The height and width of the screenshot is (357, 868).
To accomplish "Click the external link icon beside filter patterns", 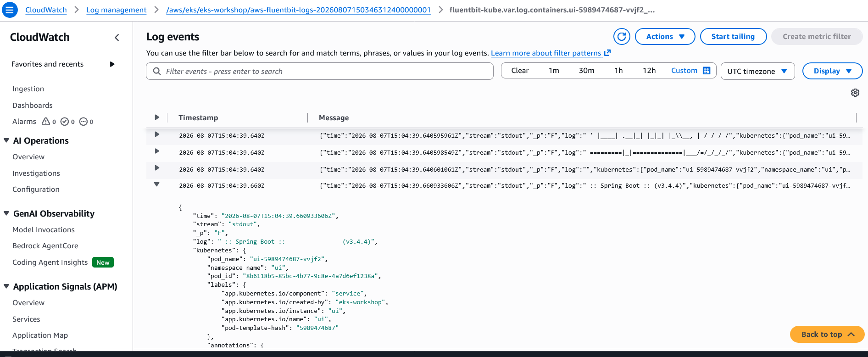I will click(x=607, y=53).
